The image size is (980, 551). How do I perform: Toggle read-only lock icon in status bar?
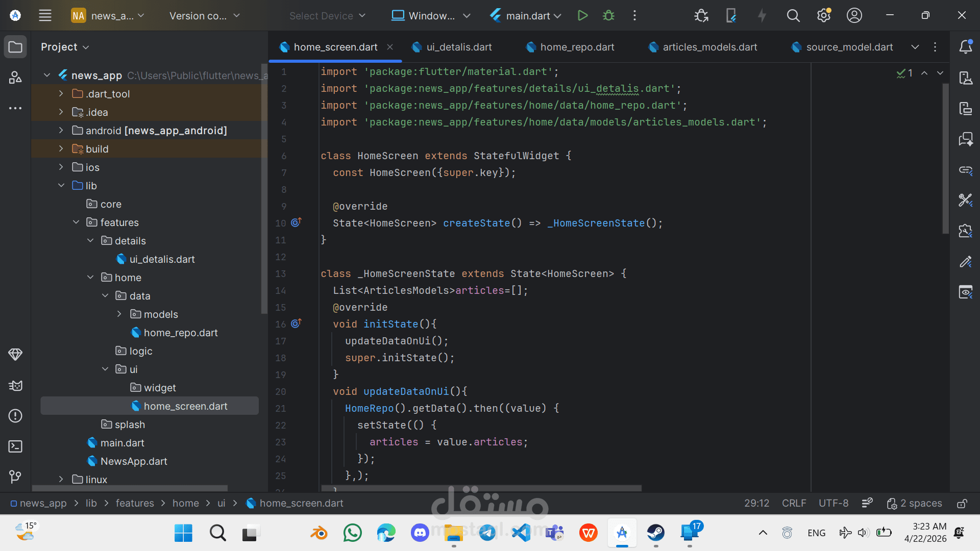click(x=962, y=504)
